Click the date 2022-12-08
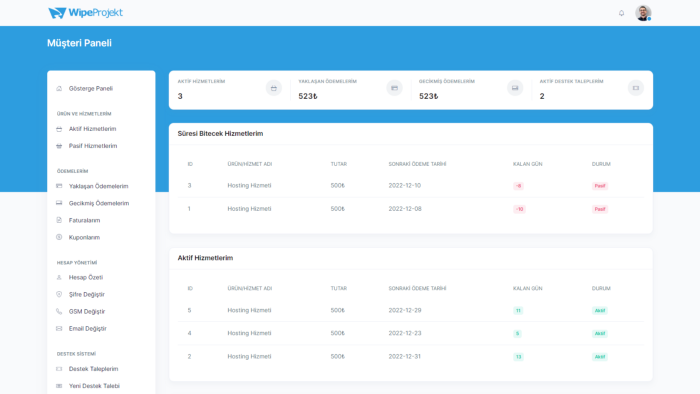 click(405, 209)
